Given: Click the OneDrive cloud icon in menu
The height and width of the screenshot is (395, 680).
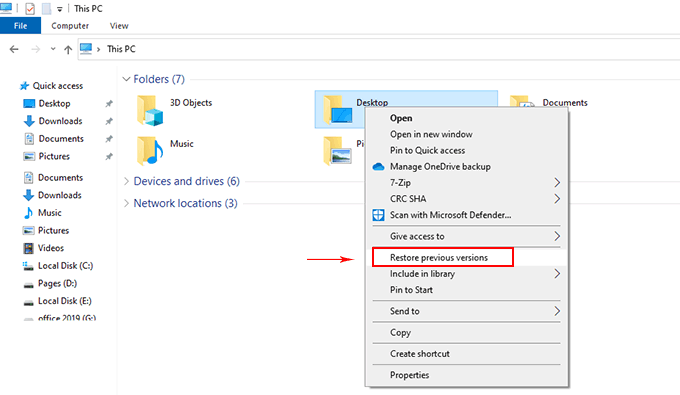Looking at the screenshot, I should coord(378,167).
